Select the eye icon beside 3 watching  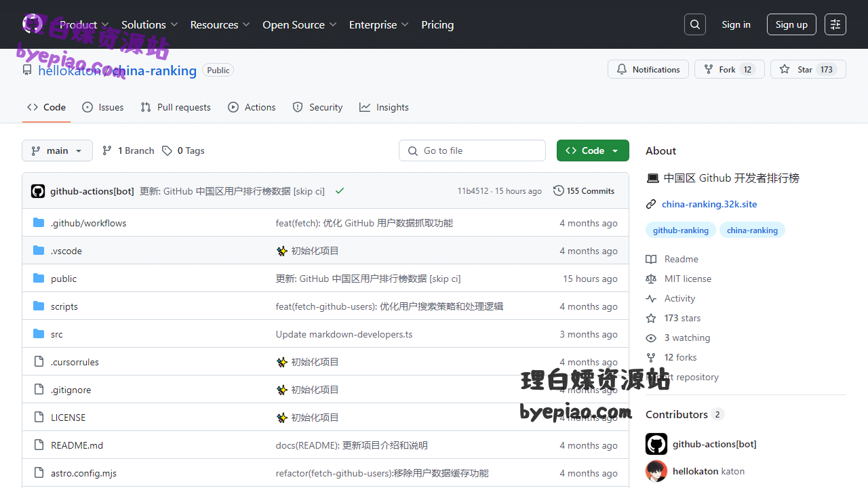pyautogui.click(x=651, y=338)
